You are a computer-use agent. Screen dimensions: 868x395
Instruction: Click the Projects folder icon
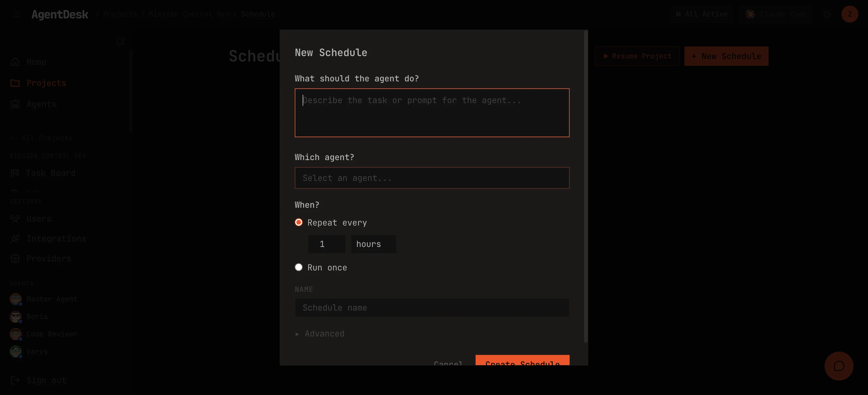click(15, 83)
